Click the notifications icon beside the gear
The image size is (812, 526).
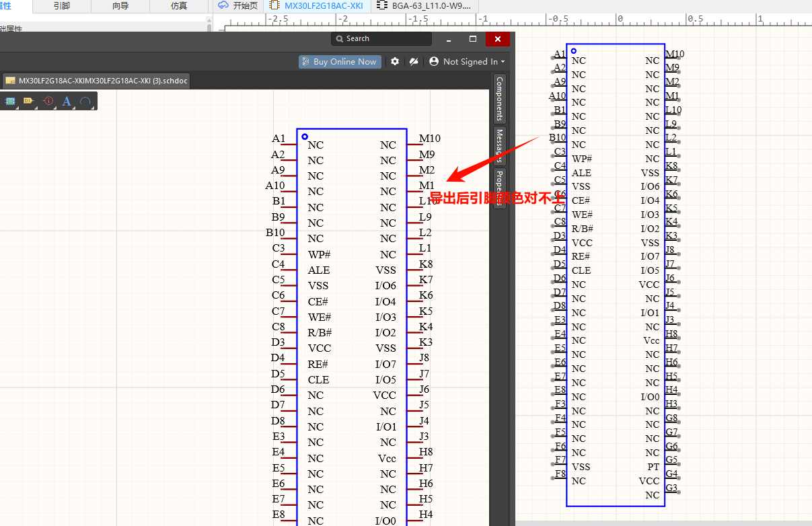pyautogui.click(x=414, y=61)
